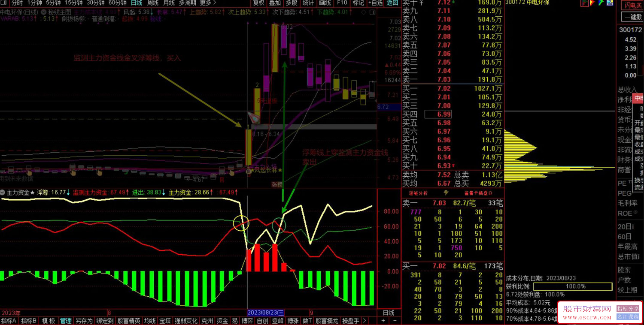644x325 pixels.
Task: Select the 周线 weekly period
Action: coord(153,3)
